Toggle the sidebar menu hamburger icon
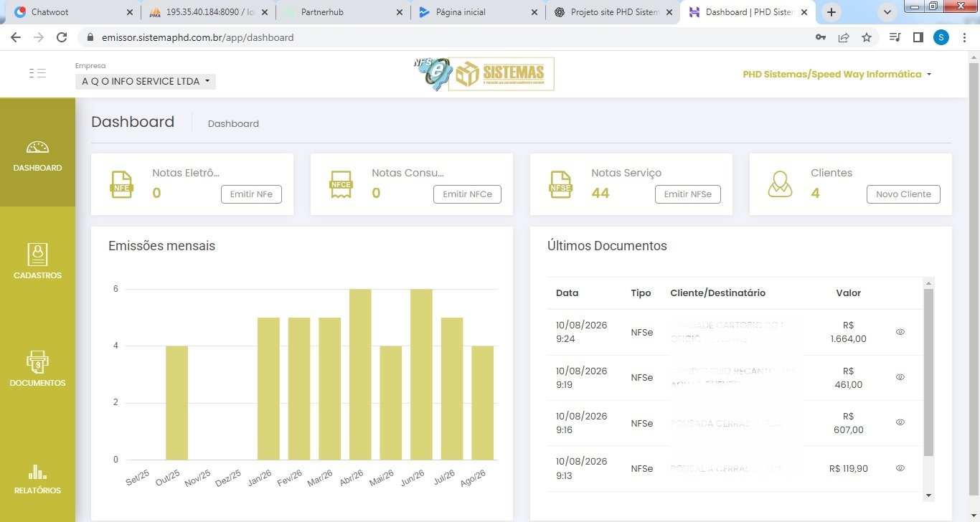Viewport: 980px width, 522px height. click(x=37, y=72)
